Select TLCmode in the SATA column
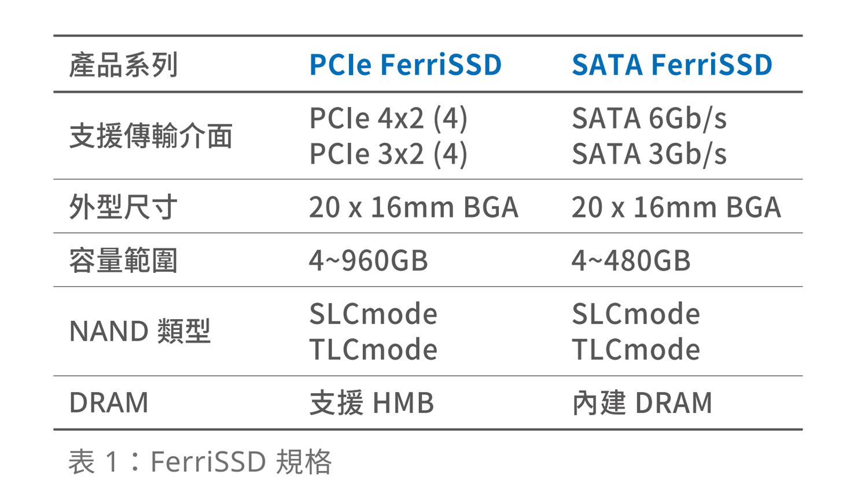 [635, 350]
